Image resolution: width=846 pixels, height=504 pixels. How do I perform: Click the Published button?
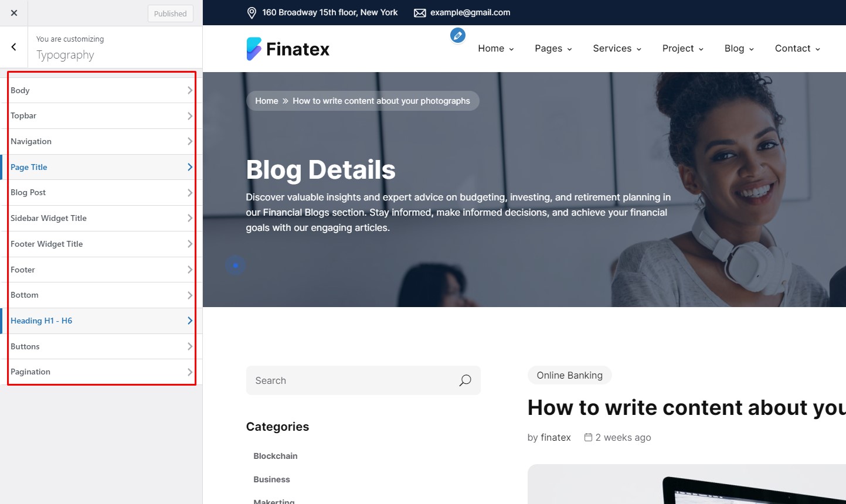(170, 13)
